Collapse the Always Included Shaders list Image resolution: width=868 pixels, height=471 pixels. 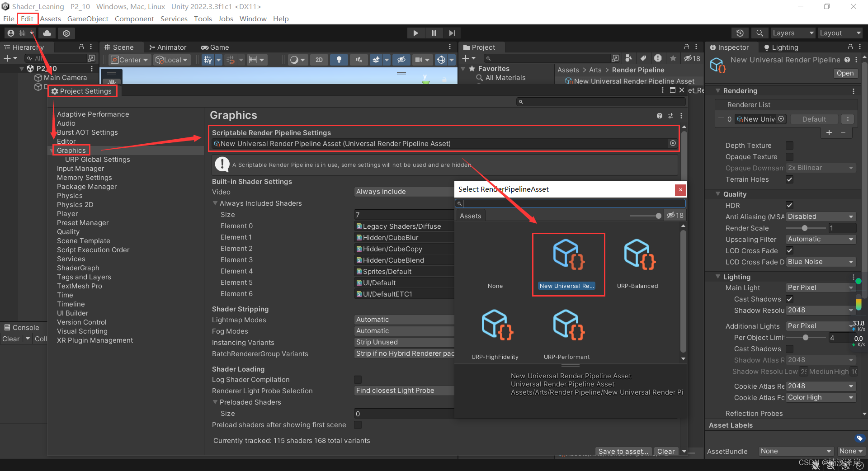(215, 203)
